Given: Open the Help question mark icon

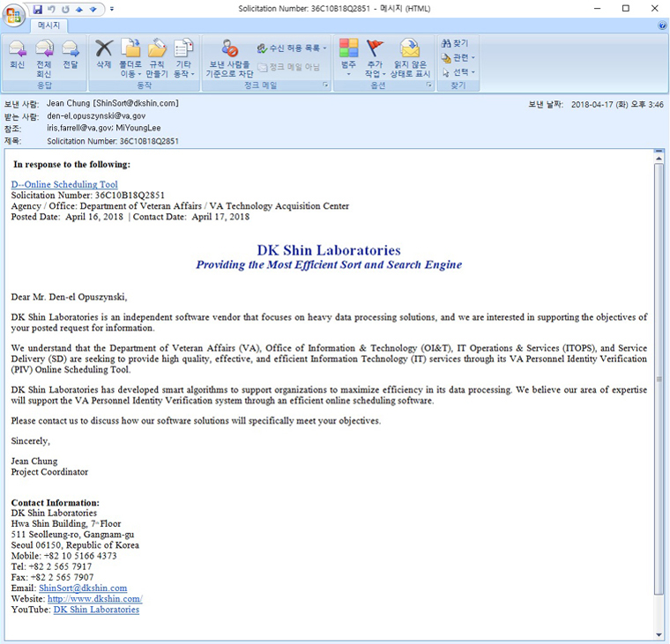Looking at the screenshot, I should pyautogui.click(x=662, y=26).
